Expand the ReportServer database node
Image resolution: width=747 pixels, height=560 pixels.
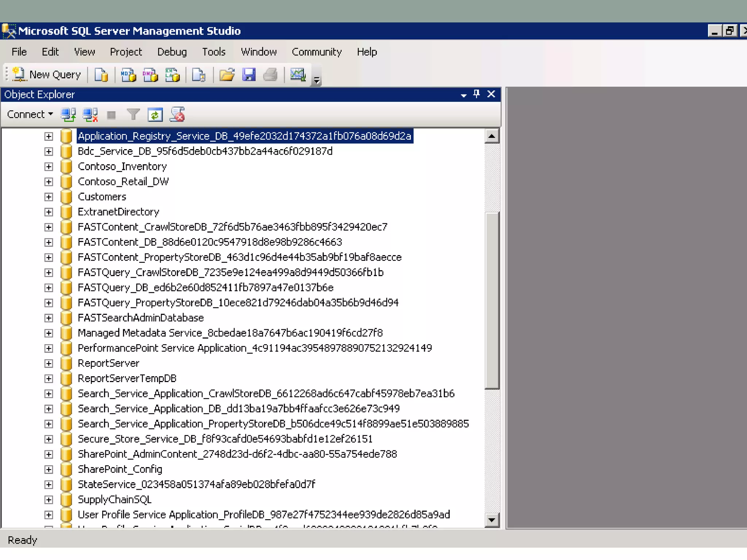(x=49, y=363)
